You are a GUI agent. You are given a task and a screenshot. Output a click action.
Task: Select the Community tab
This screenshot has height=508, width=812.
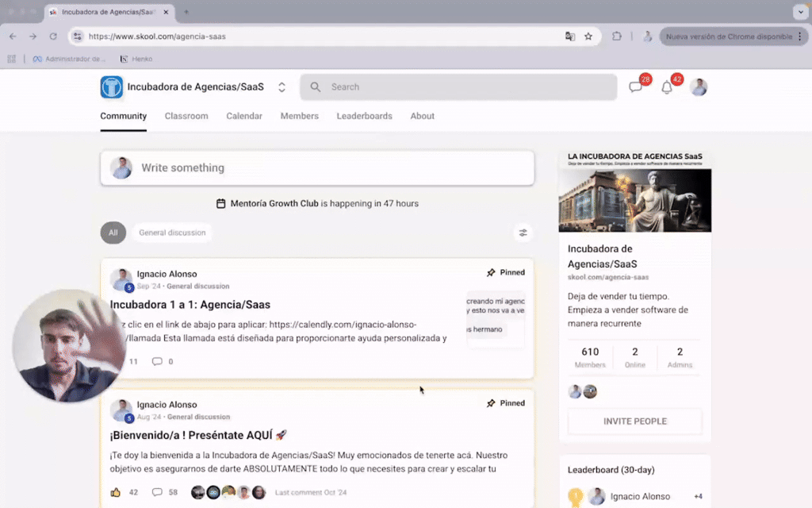[123, 116]
